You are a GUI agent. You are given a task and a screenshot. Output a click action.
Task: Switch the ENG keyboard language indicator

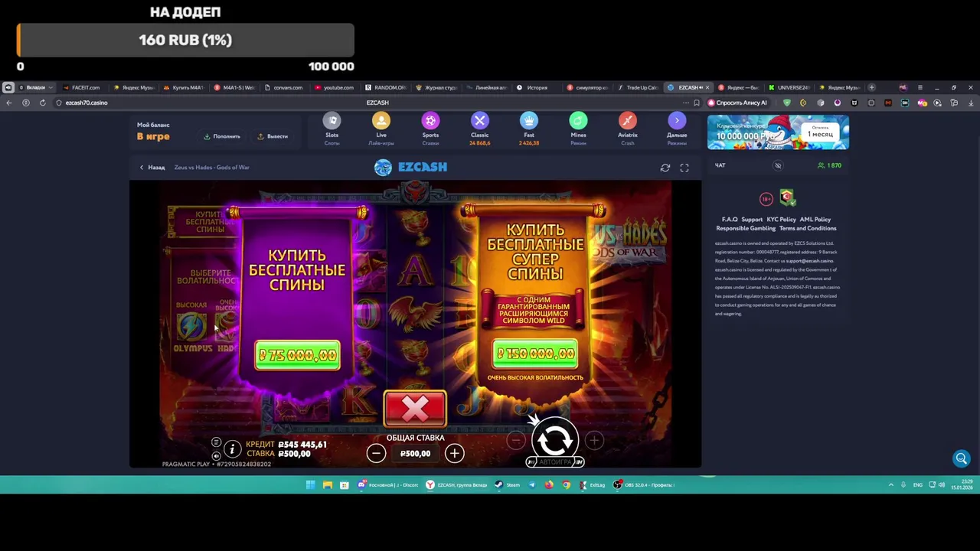tap(917, 485)
